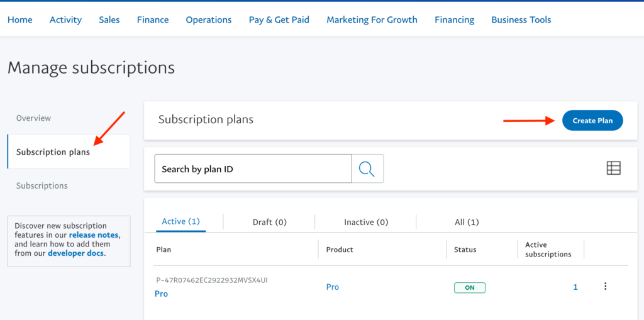This screenshot has width=644, height=320.
Task: Open the developer docs link
Action: click(75, 253)
